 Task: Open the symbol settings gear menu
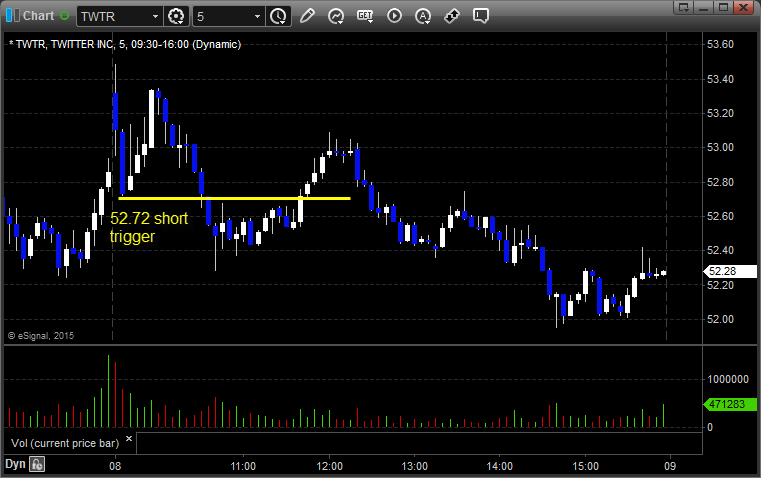tap(176, 16)
